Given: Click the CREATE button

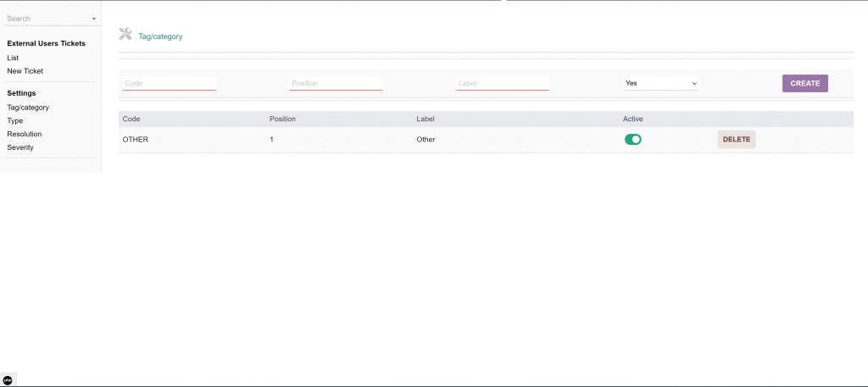Looking at the screenshot, I should [805, 84].
